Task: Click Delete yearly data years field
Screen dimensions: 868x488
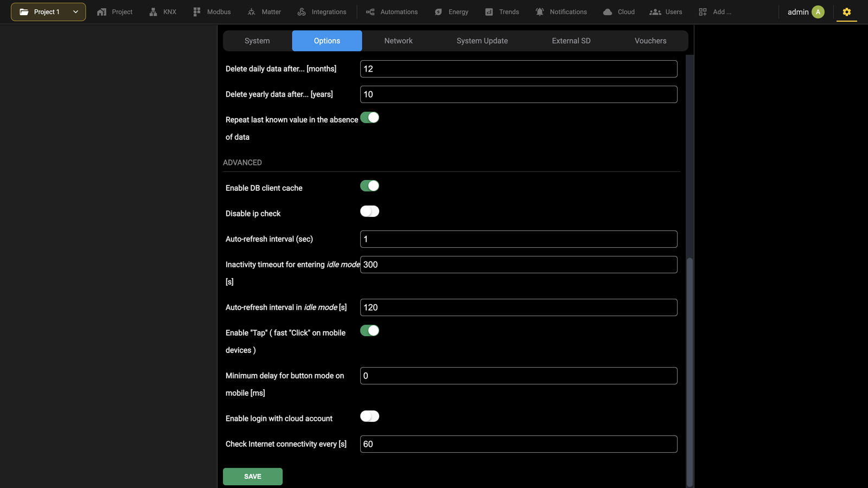Action: 519,94
